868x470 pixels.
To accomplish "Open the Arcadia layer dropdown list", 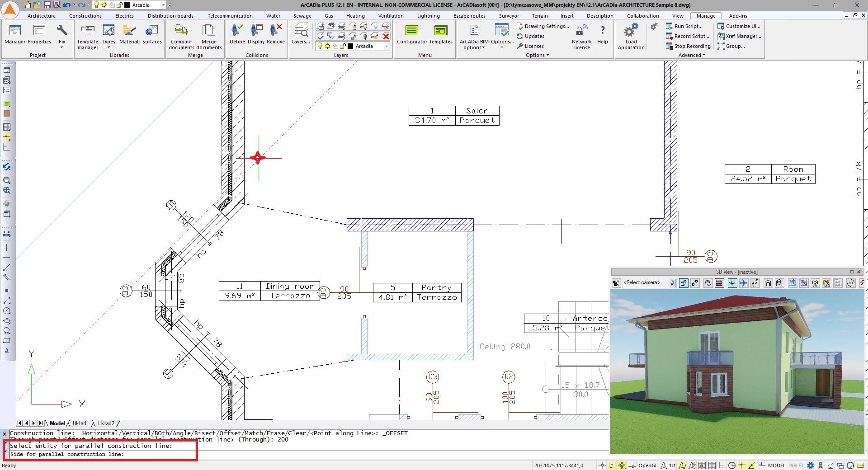I will 387,46.
